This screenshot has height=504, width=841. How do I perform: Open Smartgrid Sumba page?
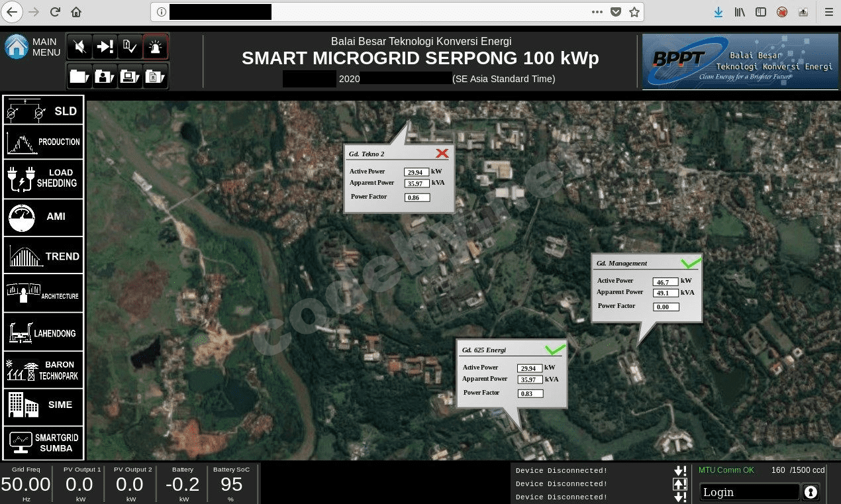[x=43, y=442]
